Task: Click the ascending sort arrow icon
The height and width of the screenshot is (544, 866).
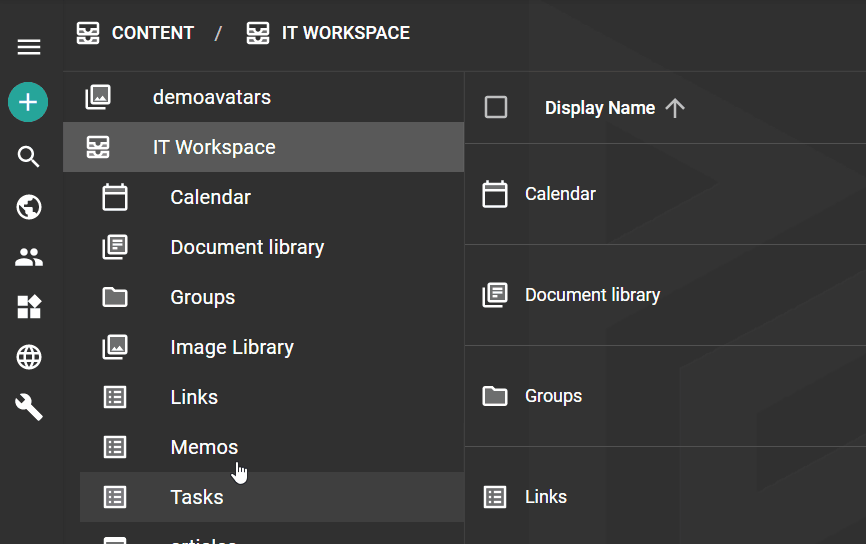Action: point(675,108)
